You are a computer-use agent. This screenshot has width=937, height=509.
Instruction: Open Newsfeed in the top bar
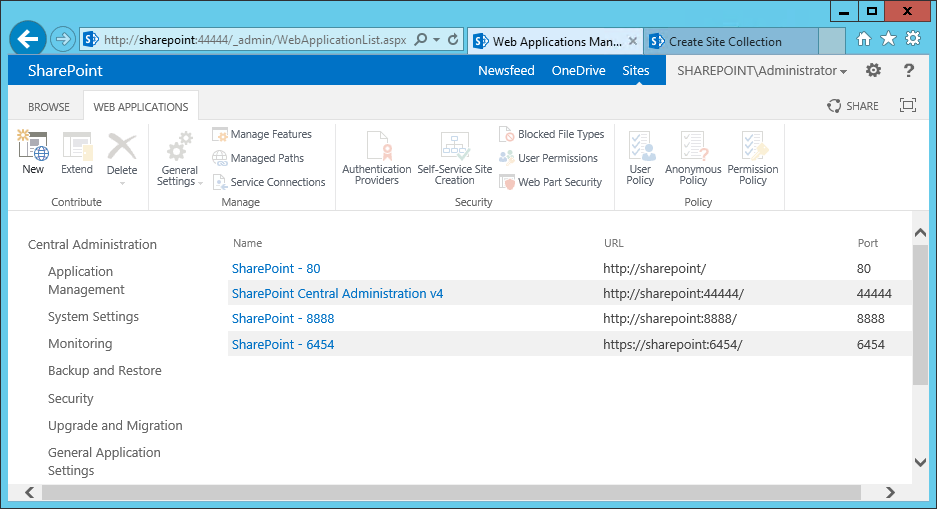506,70
